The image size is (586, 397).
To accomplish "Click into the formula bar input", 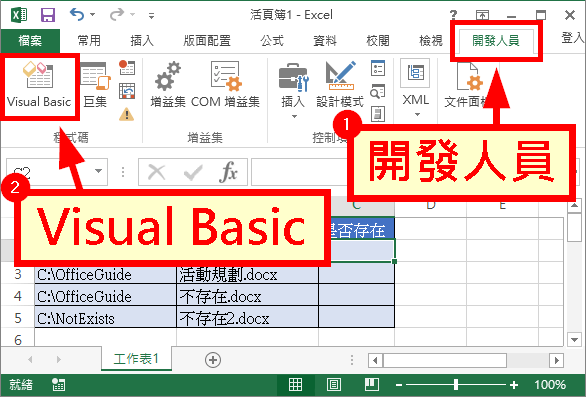I will [x=299, y=172].
